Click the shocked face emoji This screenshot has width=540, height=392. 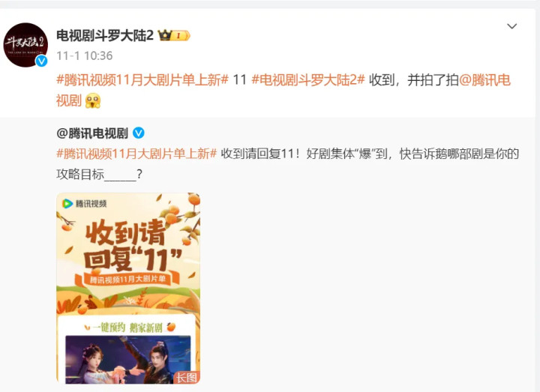click(93, 101)
